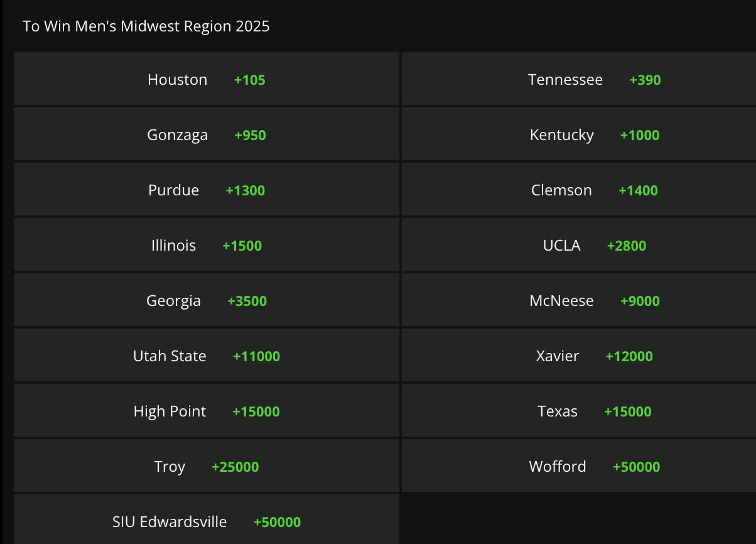This screenshot has width=756, height=544.
Task: Click the Houston team name
Action: 177,80
